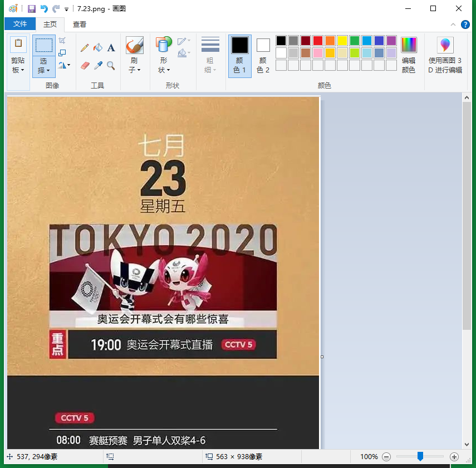Activate the Color picker eyedropper
The image size is (476, 468).
98,65
